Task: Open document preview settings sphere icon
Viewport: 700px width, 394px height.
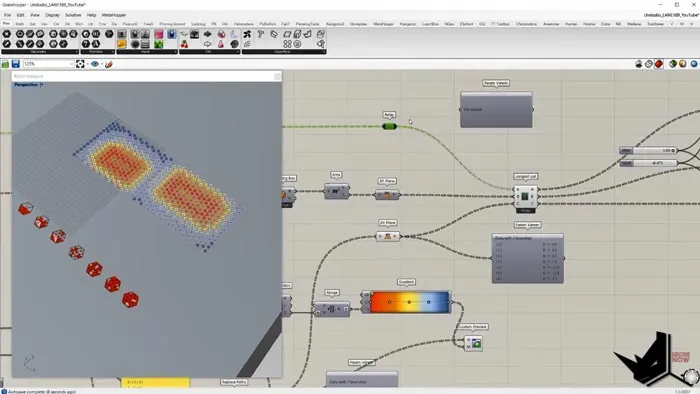Action: click(x=683, y=64)
